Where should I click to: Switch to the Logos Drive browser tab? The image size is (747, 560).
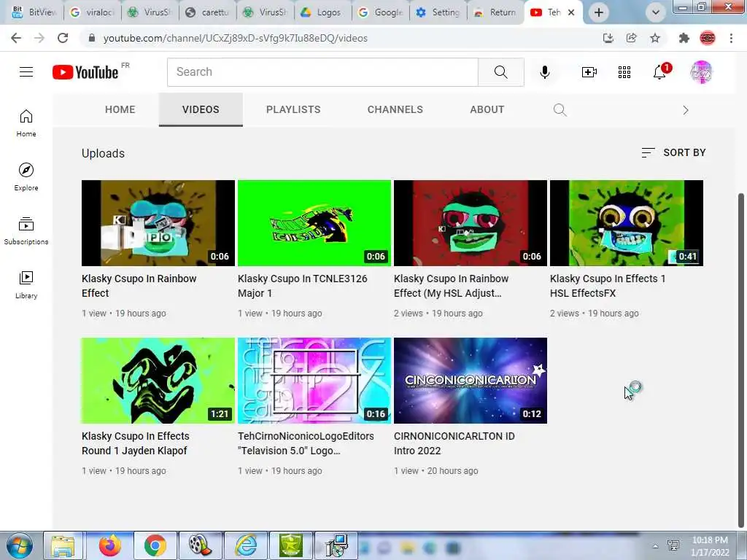[323, 12]
